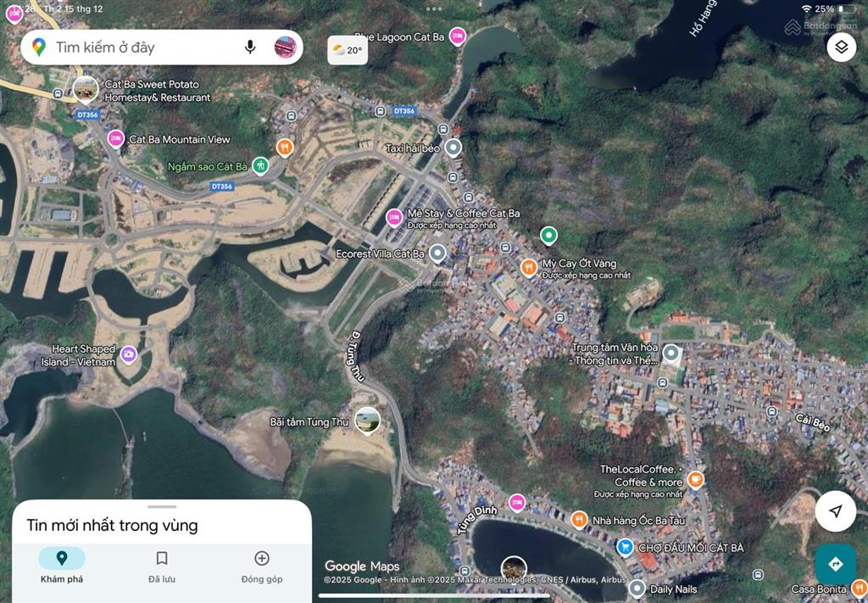This screenshot has width=868, height=603.
Task: Start directions with the blue arrow button
Action: 836,564
